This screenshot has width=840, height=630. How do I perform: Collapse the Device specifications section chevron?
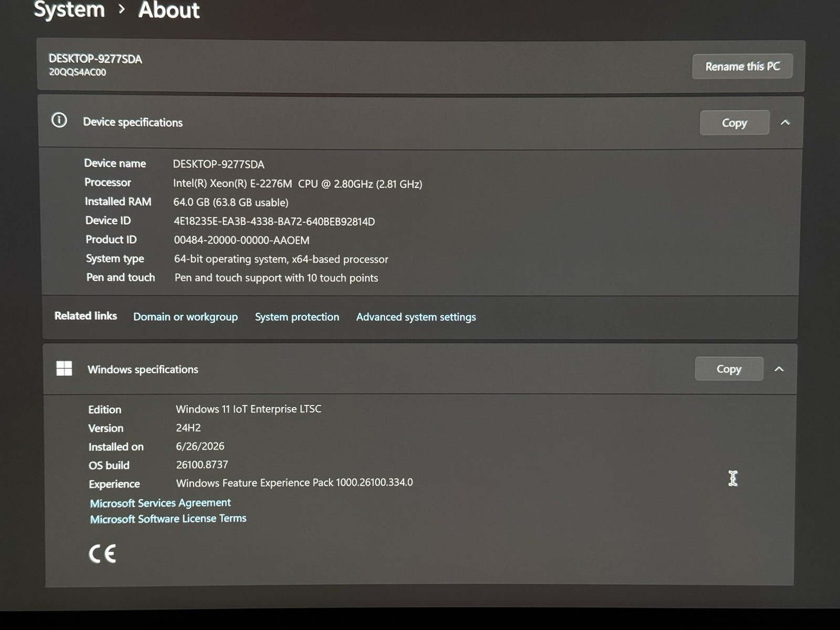point(785,122)
